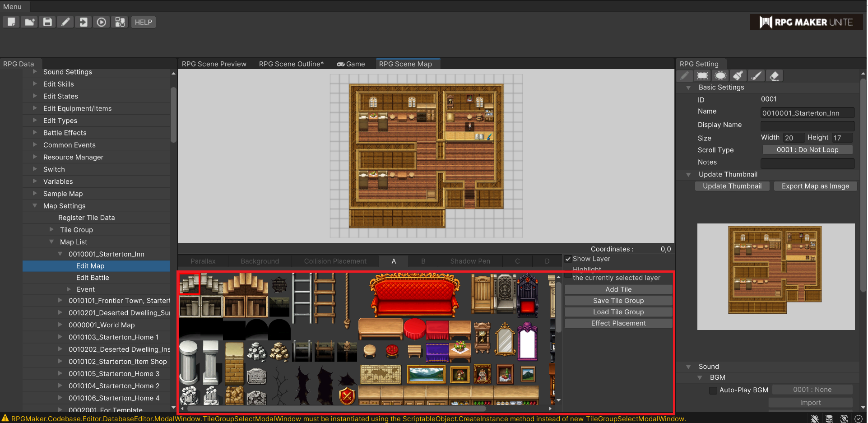Viewport: 868px width, 423px height.
Task: Click the Display Name input field
Action: [808, 126]
